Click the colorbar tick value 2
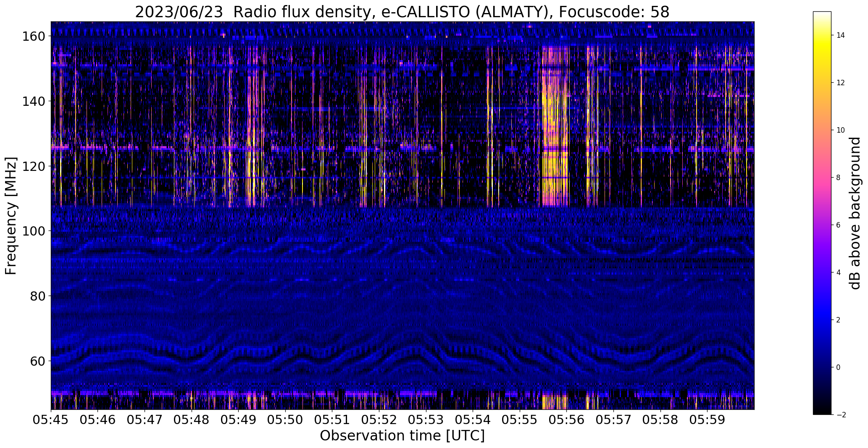This screenshot has height=448, width=868. (839, 320)
